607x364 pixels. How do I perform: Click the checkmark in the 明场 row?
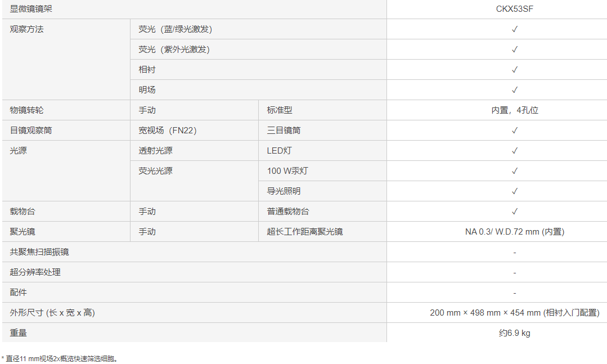coord(514,90)
